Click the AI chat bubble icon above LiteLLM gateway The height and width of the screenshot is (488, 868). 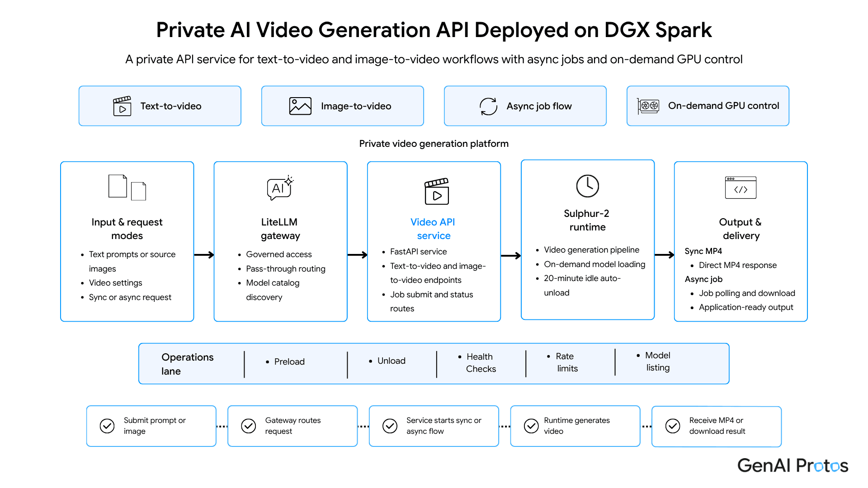click(280, 188)
